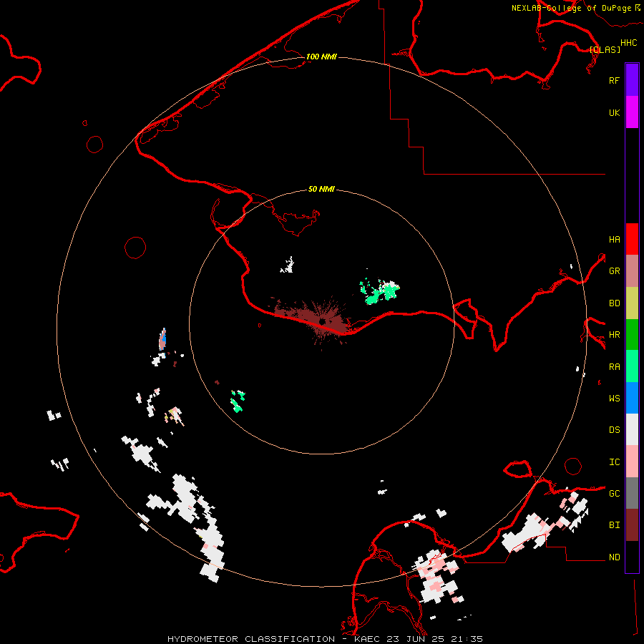Click the ND legend label
The height and width of the screenshot is (644, 644).
(614, 557)
